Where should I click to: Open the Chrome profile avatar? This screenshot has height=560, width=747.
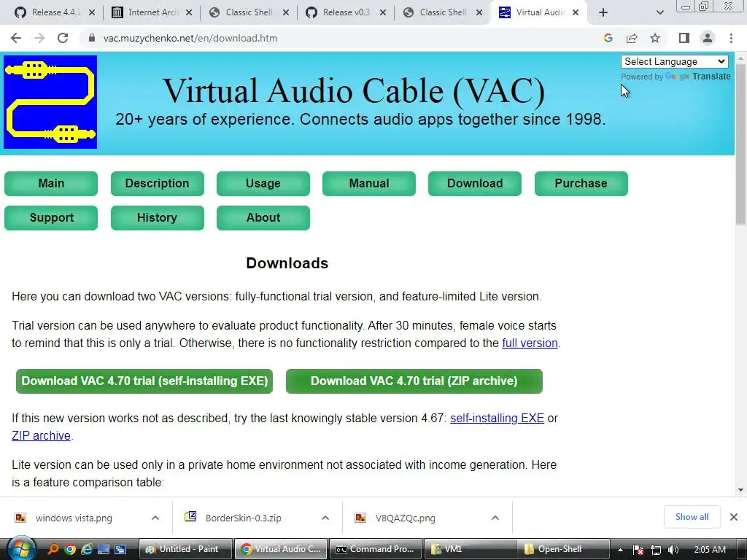pos(708,38)
